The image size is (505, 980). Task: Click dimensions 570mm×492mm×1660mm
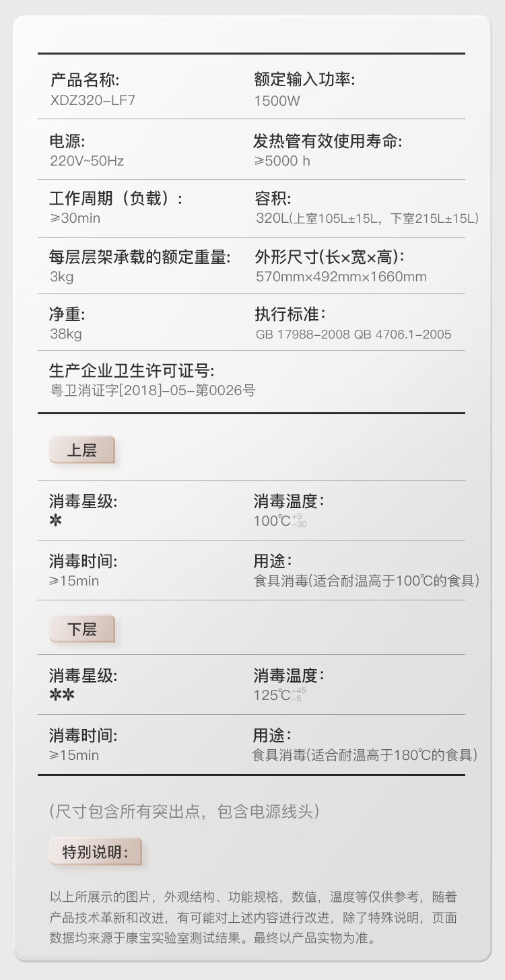pos(341,277)
